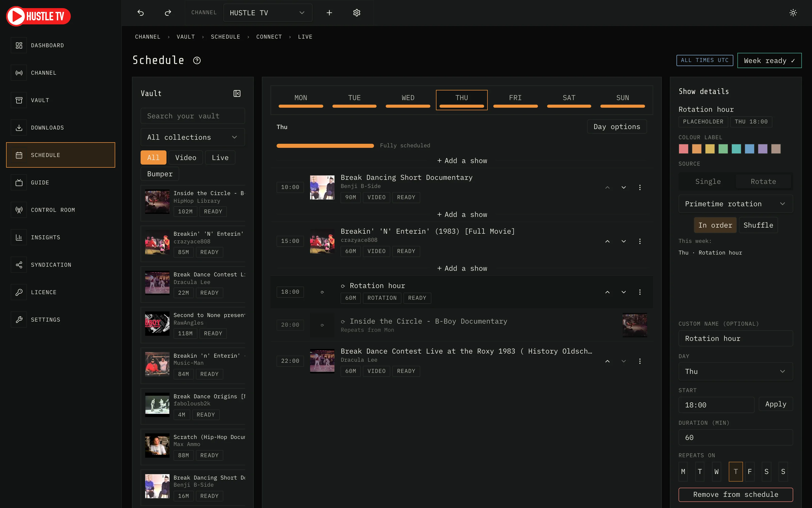Switch to WED day tab

point(408,100)
